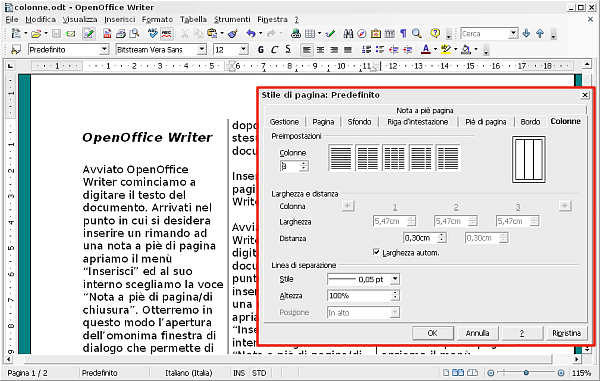Open the paragraph style Predefinito dropdown

104,50
